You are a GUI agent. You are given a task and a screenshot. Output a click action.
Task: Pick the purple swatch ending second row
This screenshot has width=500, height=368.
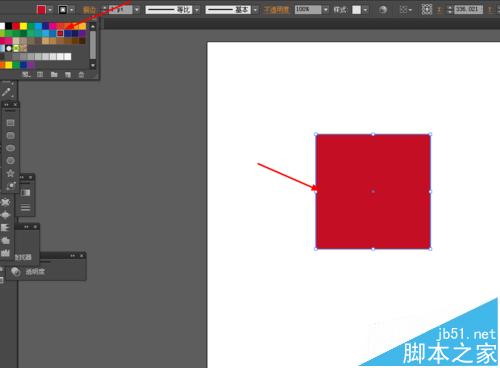coord(82,33)
